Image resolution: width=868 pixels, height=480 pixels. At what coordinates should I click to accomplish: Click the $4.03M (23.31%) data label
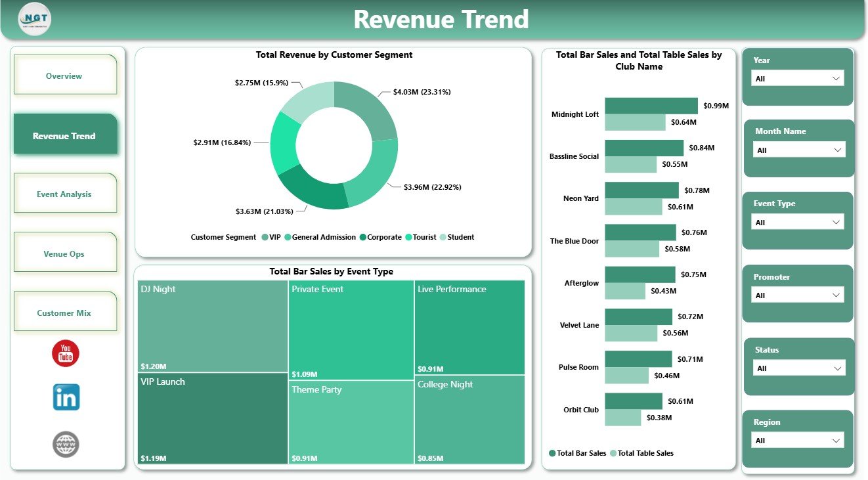tap(422, 92)
